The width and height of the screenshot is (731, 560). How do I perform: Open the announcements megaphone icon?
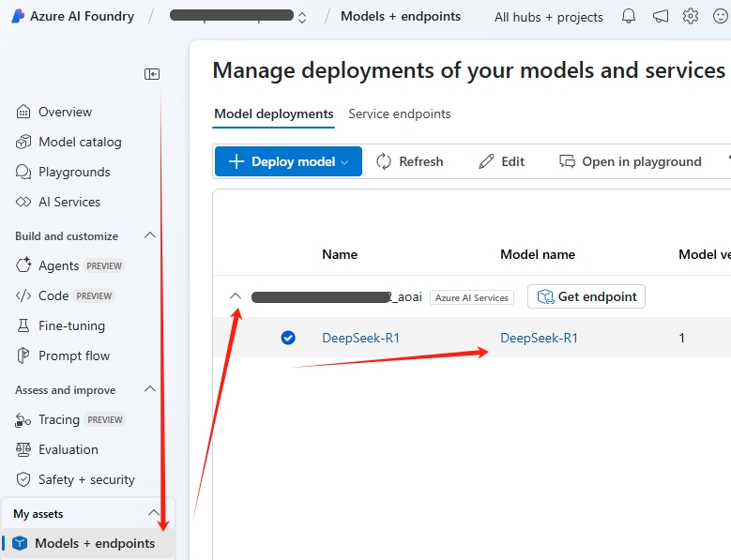tap(661, 16)
